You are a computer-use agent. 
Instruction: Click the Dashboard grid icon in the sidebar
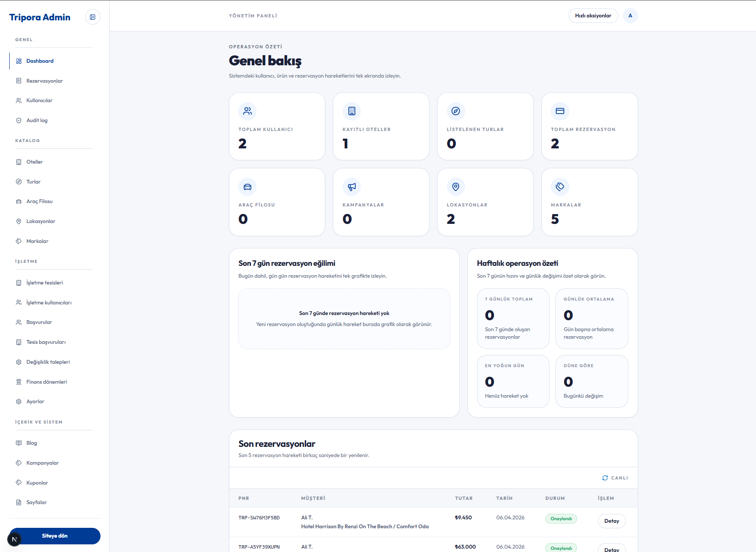pyautogui.click(x=19, y=61)
